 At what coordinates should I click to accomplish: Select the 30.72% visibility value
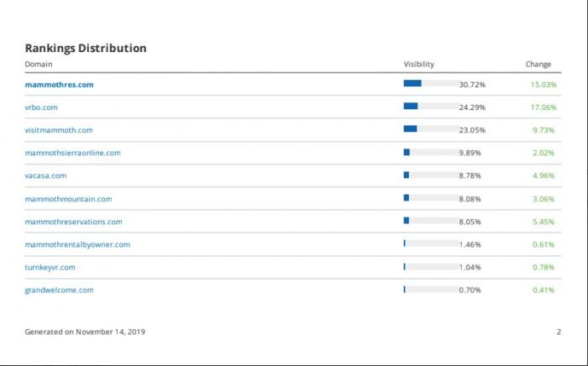[472, 85]
